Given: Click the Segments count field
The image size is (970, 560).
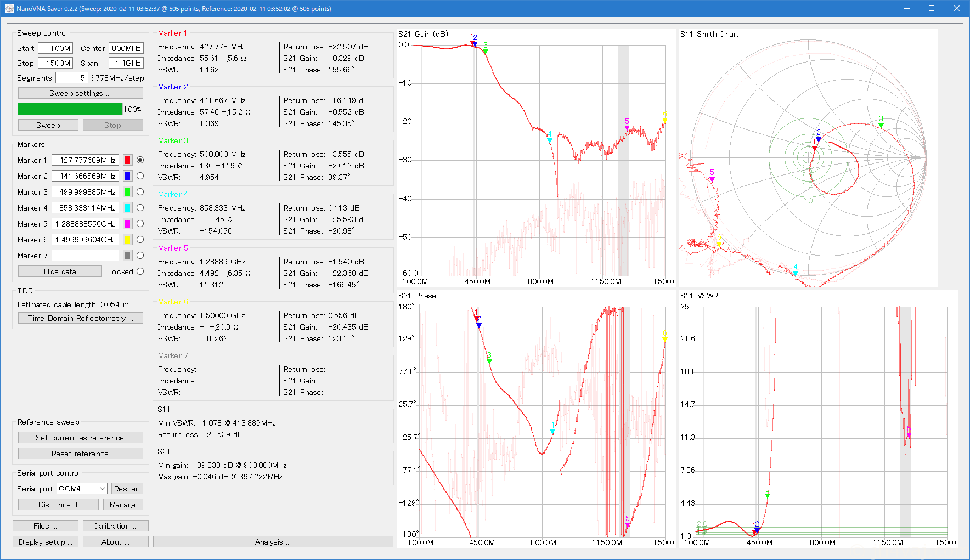Looking at the screenshot, I should [71, 78].
